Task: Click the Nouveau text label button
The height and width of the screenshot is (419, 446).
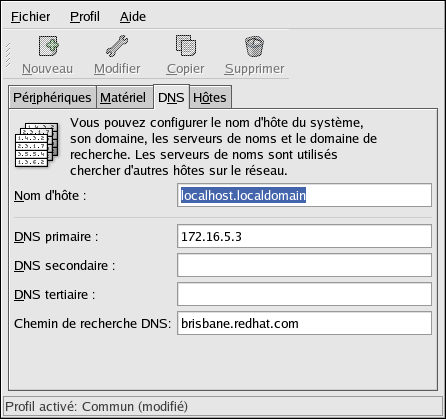Action: pyautogui.click(x=47, y=69)
